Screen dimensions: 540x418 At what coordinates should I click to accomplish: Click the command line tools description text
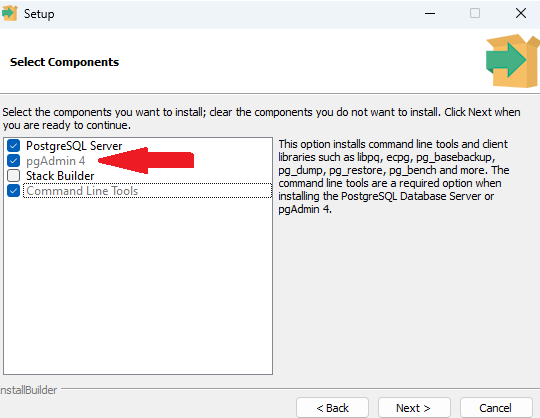point(394,177)
